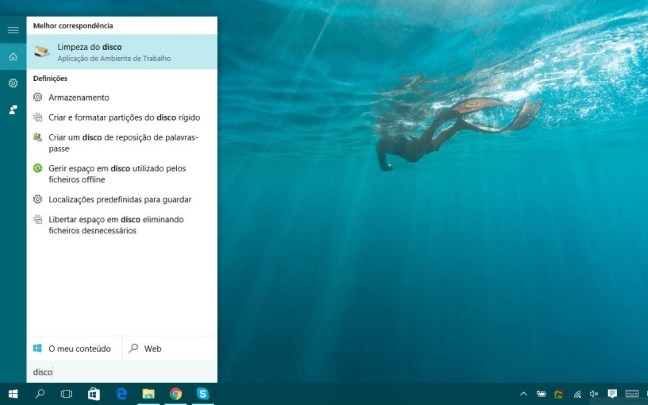Switch to O meu conteúdo tab
The height and width of the screenshot is (405, 648).
(x=74, y=349)
